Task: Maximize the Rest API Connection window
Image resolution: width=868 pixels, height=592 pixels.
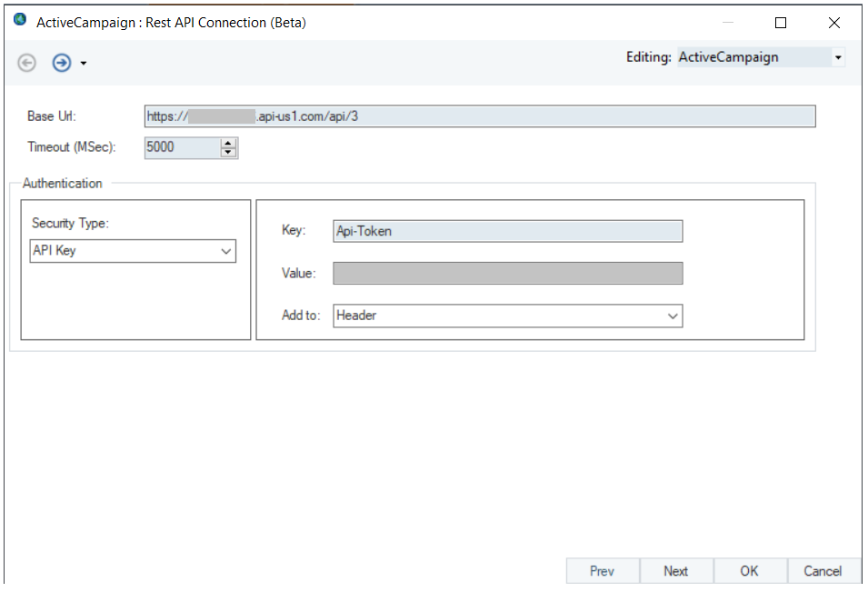Action: pos(781,23)
